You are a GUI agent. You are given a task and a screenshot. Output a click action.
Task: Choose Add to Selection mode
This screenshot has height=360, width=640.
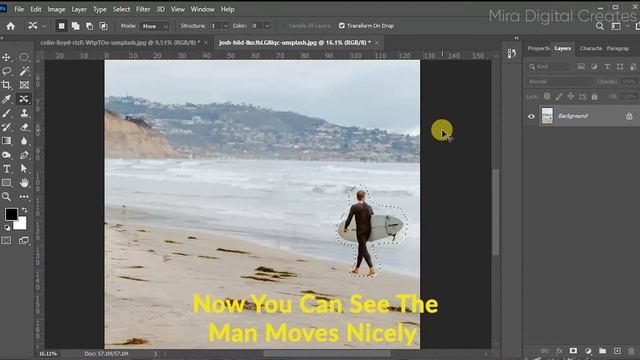pyautogui.click(x=76, y=26)
